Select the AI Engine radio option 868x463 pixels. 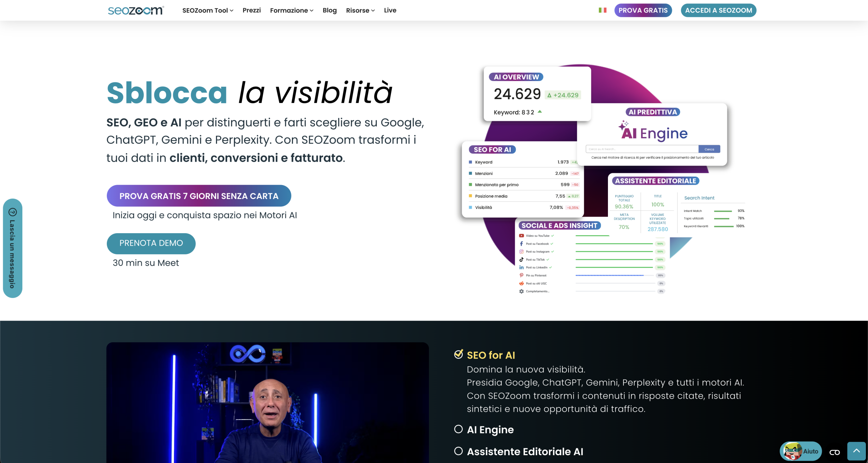[x=459, y=429]
